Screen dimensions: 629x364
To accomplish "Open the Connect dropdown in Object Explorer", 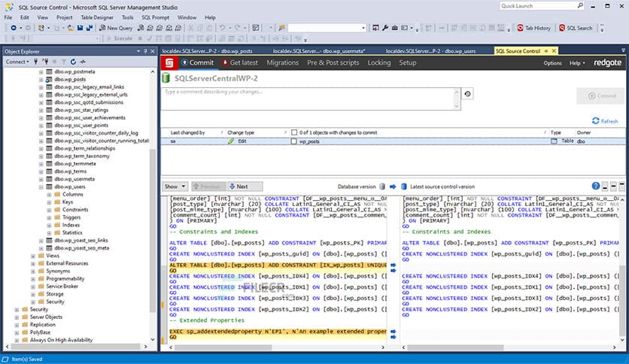I will click(x=17, y=62).
